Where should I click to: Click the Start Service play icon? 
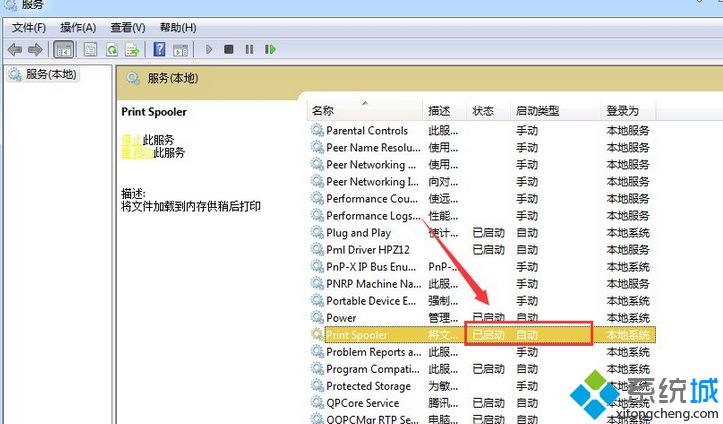[x=209, y=49]
